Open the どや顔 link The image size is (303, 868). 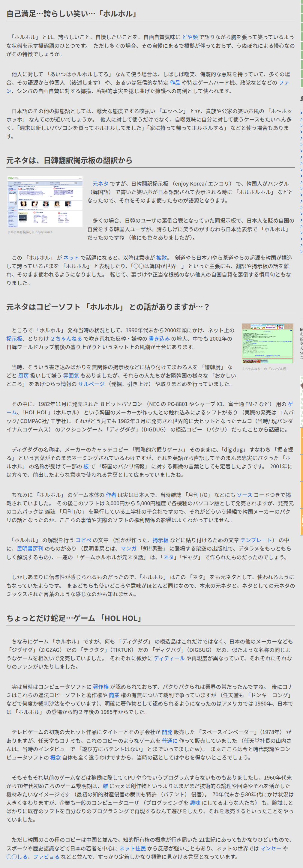190,37
